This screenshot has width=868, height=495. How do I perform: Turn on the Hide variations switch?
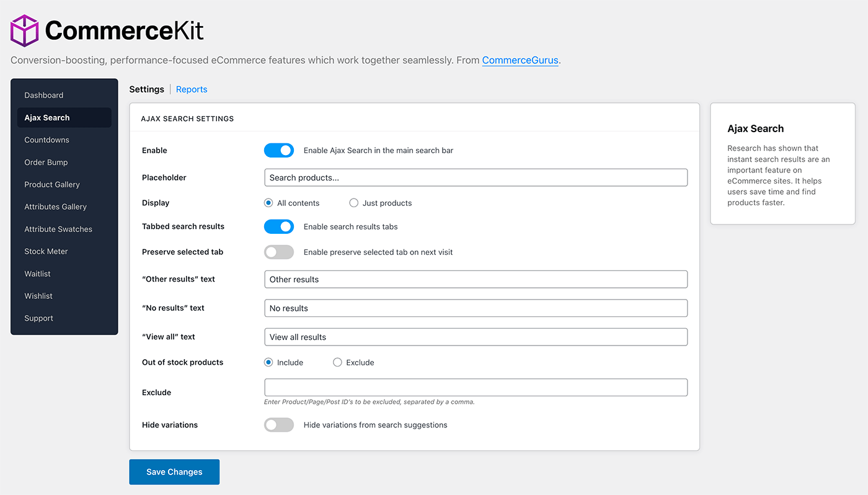pos(279,425)
